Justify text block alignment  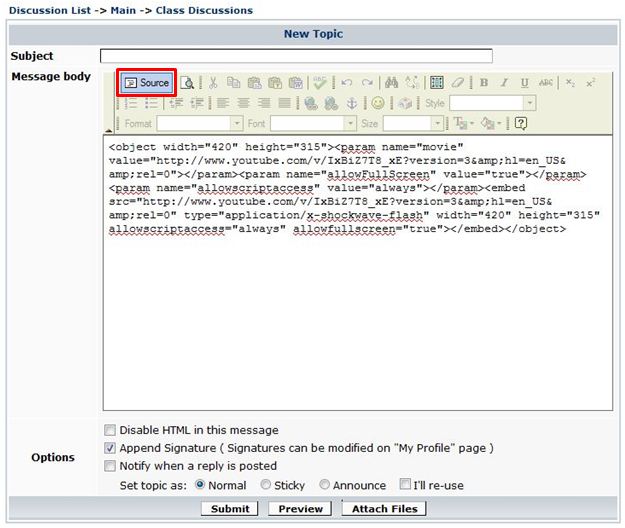(285, 103)
